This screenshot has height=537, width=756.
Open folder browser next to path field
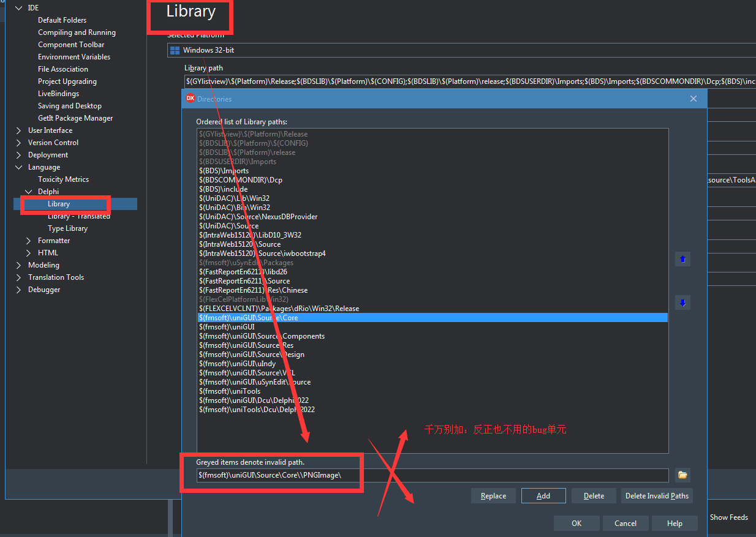coord(682,475)
